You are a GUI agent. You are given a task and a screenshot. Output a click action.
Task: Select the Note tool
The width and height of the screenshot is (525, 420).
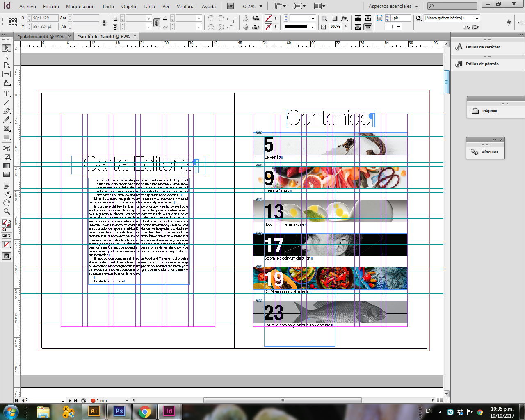(7, 185)
